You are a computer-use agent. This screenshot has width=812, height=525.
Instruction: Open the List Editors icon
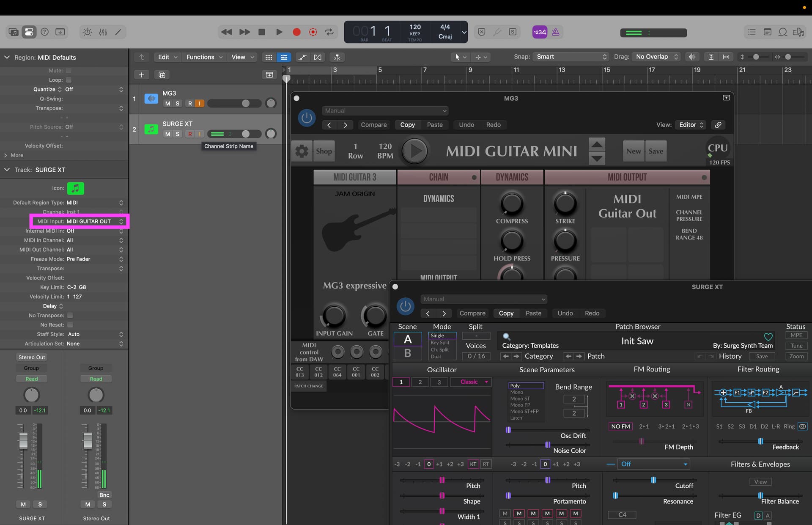[x=752, y=32]
